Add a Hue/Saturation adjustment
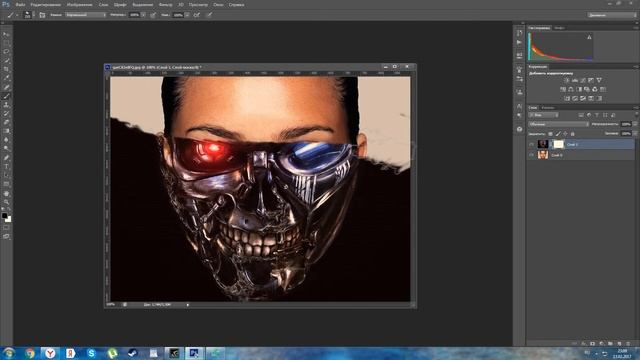This screenshot has height=360, width=640. click(x=563, y=89)
